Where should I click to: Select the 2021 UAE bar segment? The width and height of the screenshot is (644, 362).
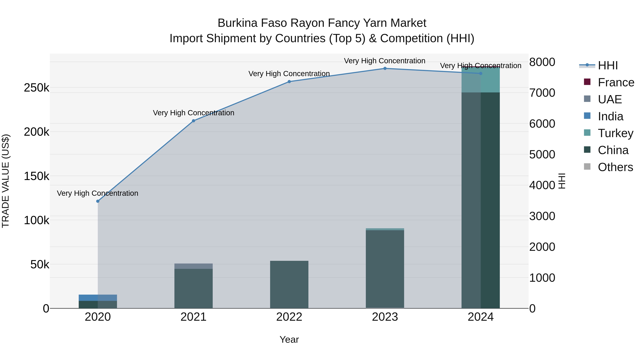[194, 266]
